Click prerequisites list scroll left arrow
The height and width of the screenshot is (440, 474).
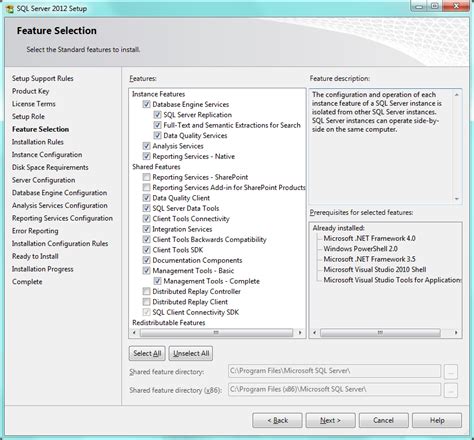pyautogui.click(x=314, y=333)
